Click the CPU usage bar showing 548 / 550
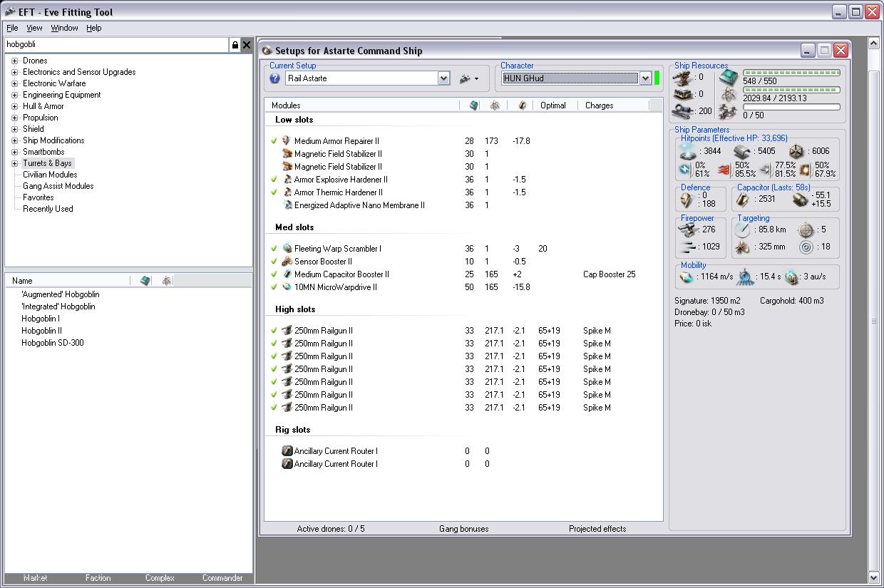 tap(791, 73)
